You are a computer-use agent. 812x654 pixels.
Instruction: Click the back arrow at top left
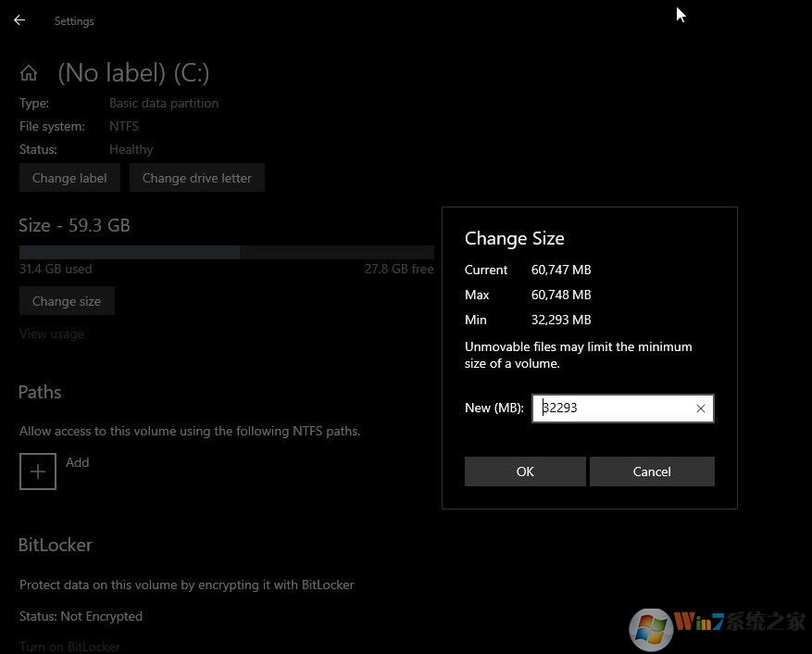pos(18,19)
